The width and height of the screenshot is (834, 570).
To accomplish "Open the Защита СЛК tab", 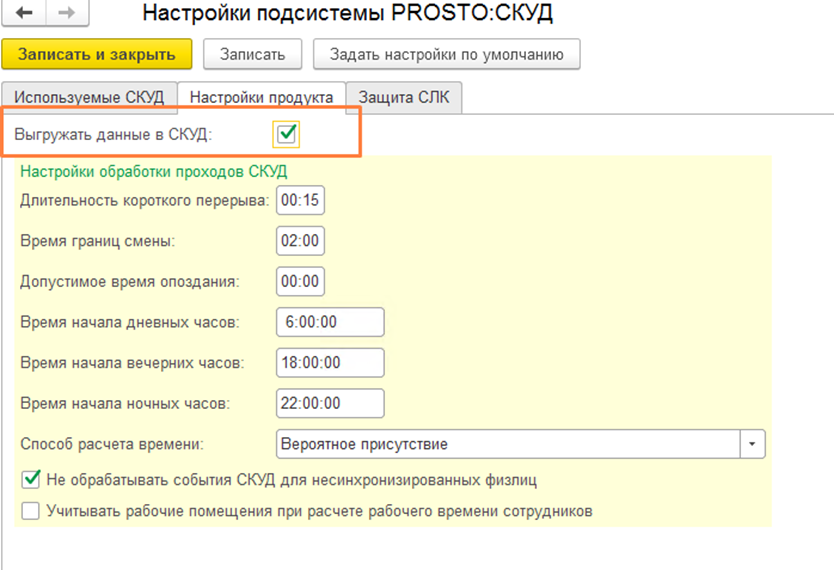I will [x=404, y=98].
